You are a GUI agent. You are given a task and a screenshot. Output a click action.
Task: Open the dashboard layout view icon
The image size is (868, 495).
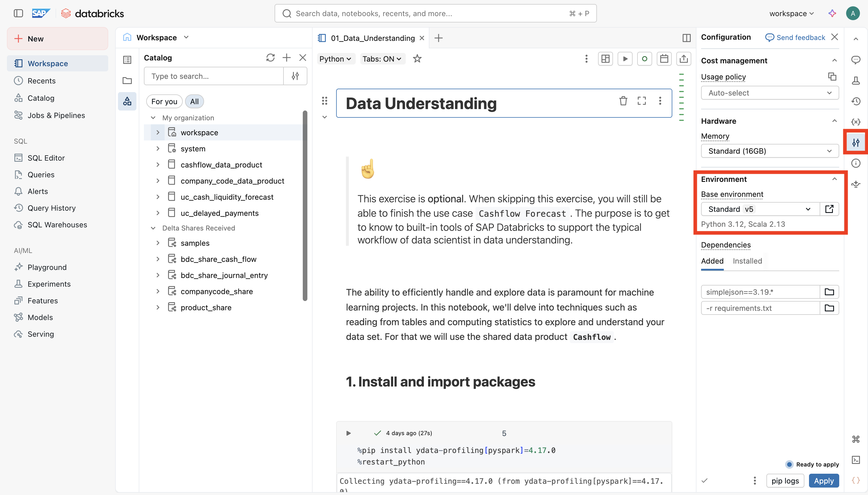[x=606, y=59]
